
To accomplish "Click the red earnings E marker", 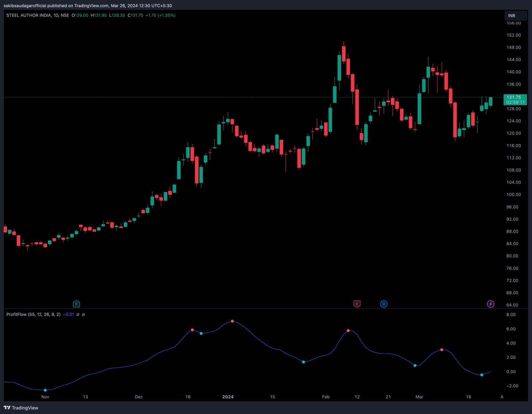I will point(357,304).
